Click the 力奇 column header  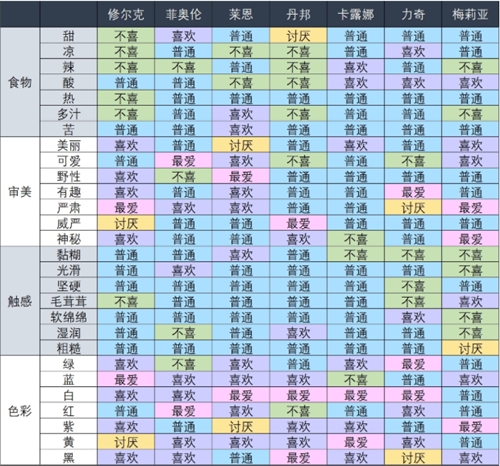point(413,14)
